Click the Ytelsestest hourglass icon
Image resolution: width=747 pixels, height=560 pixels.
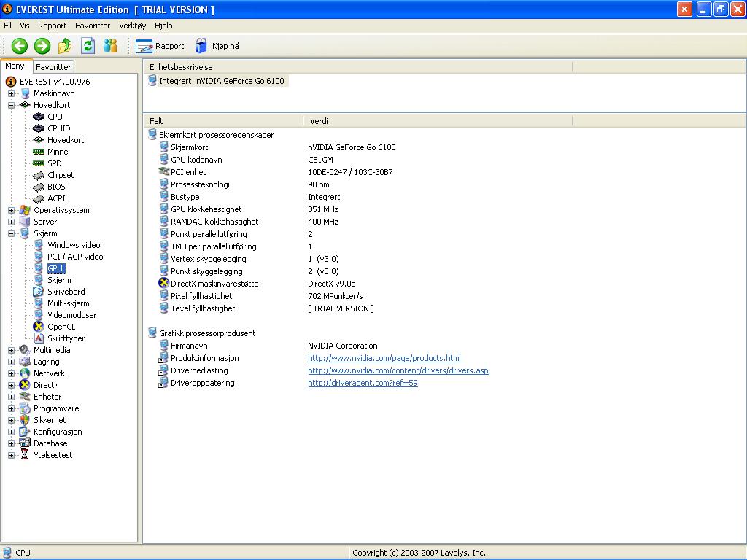(25, 455)
